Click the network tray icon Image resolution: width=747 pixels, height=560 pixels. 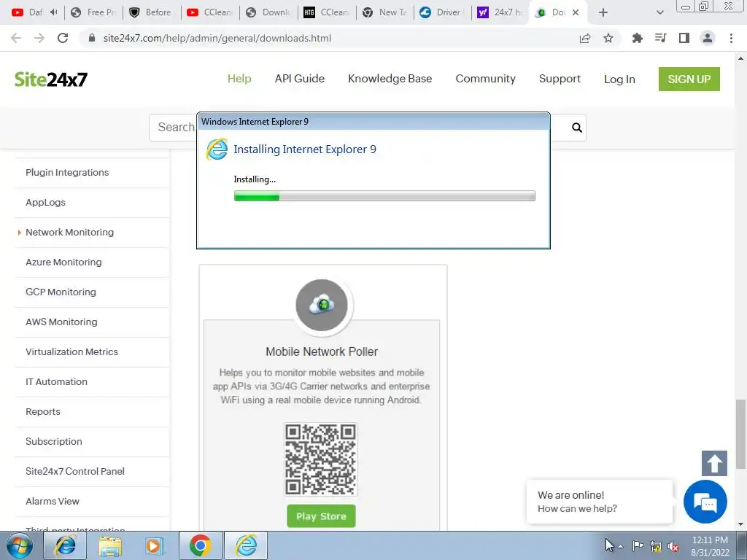pos(656,546)
